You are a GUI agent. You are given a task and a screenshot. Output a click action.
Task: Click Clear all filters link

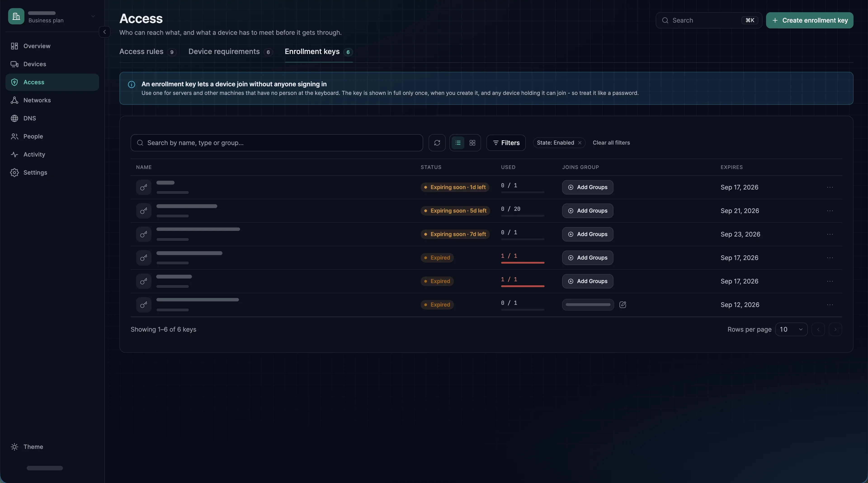point(611,143)
